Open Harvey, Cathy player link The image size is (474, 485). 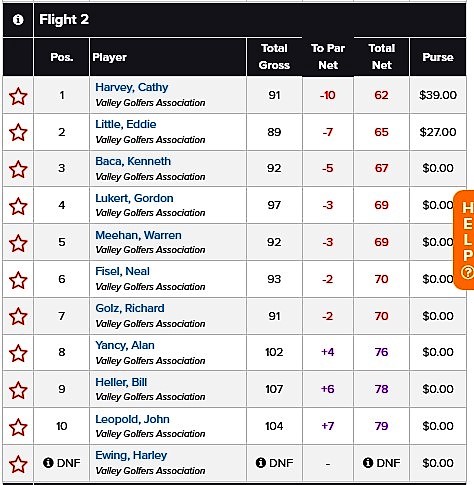[x=132, y=87]
